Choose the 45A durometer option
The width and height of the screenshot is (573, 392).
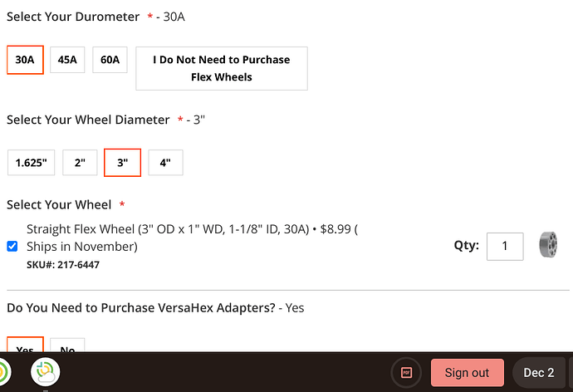tap(67, 60)
